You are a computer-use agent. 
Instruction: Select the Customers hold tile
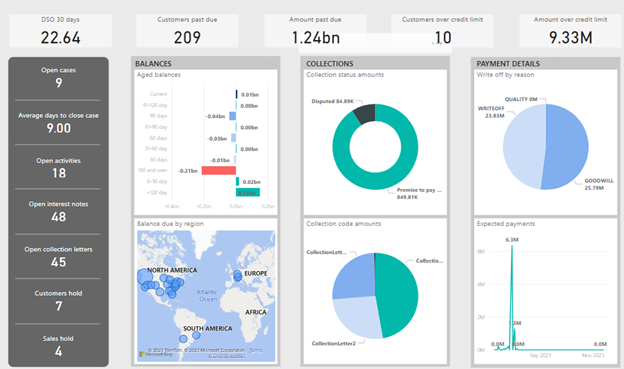[x=58, y=301]
